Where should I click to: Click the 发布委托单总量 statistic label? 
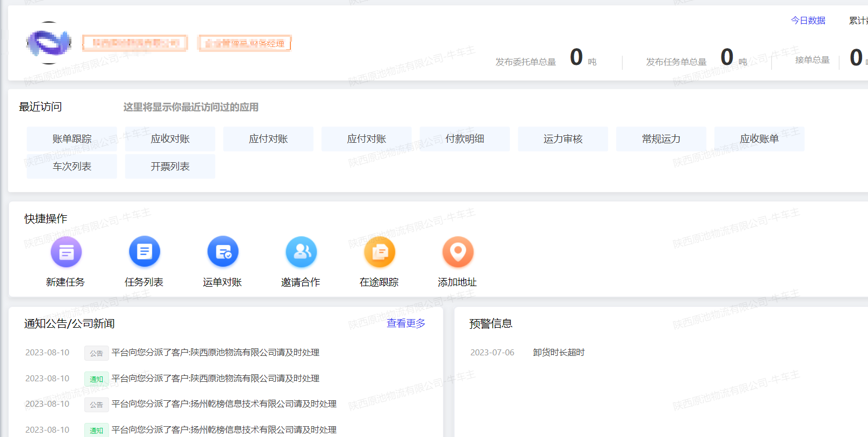tap(526, 62)
